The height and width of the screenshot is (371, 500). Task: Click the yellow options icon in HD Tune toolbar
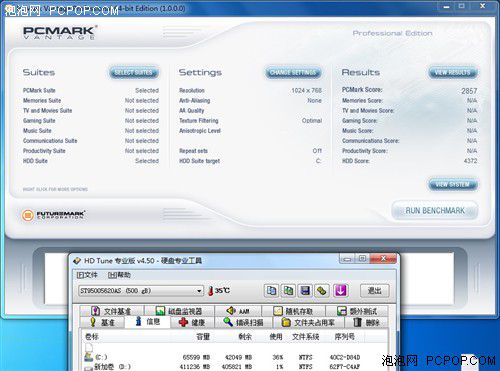[x=322, y=291]
